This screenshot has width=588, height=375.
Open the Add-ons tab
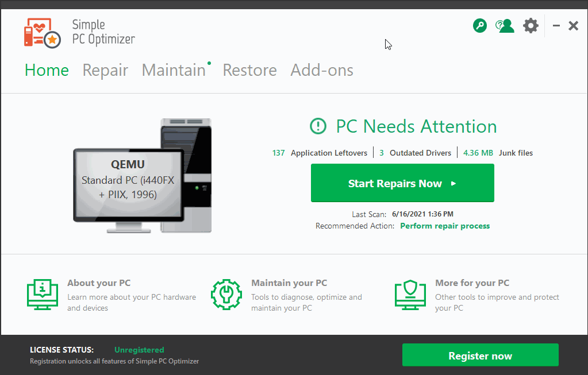pos(322,70)
